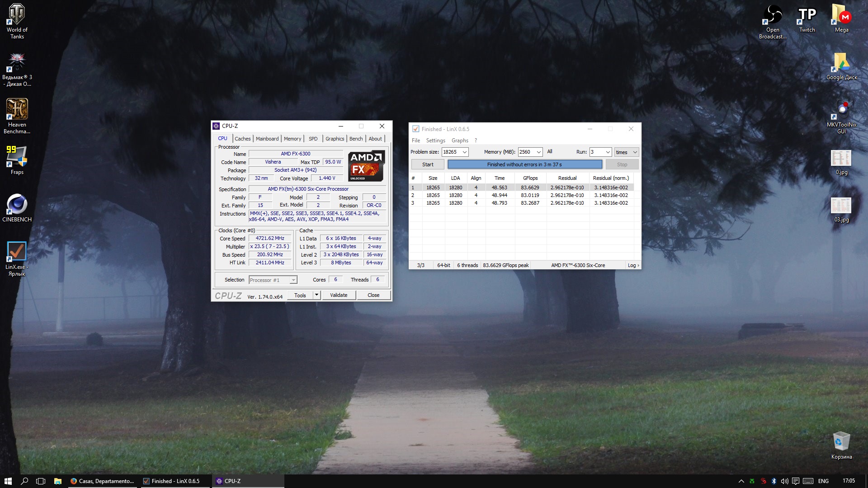Switch to the Mainboard tab in CPU-Z
Viewport: 868px width, 488px height.
pos(267,139)
